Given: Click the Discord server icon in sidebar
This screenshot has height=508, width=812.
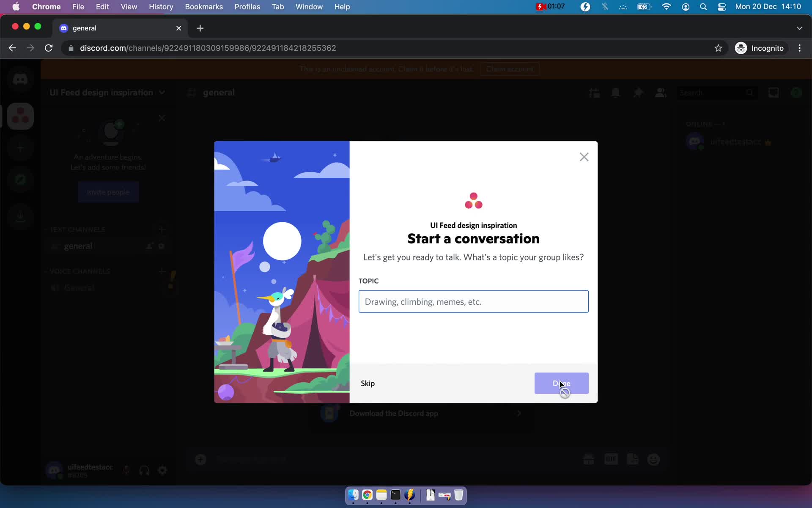Looking at the screenshot, I should tap(20, 117).
